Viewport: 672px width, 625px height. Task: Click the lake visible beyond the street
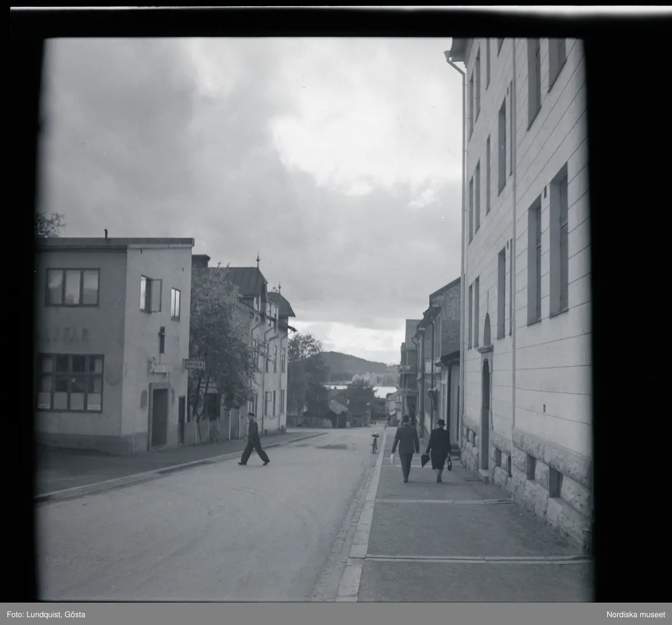tap(386, 391)
